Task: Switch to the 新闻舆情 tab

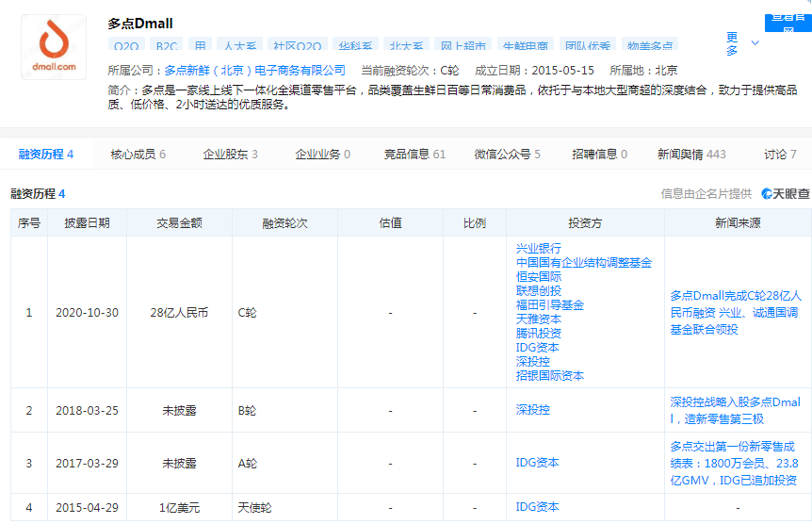Action: pyautogui.click(x=691, y=154)
